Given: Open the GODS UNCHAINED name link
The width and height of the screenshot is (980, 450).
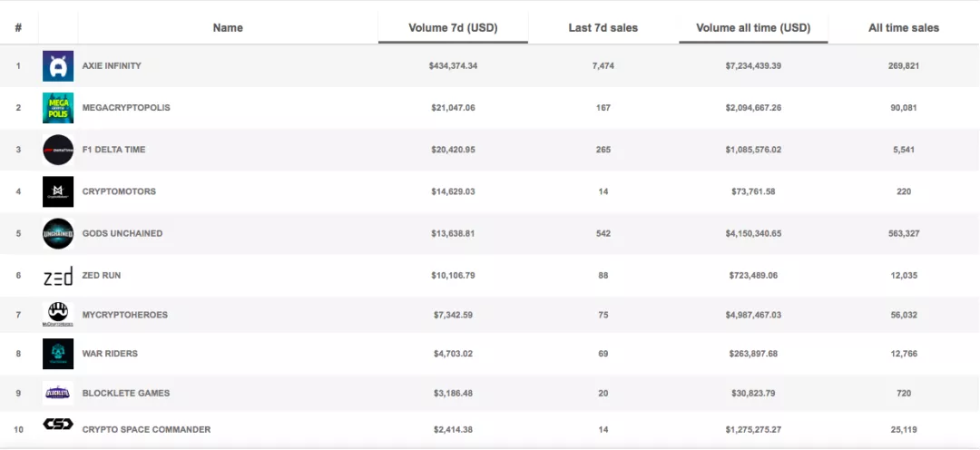Looking at the screenshot, I should pos(122,233).
